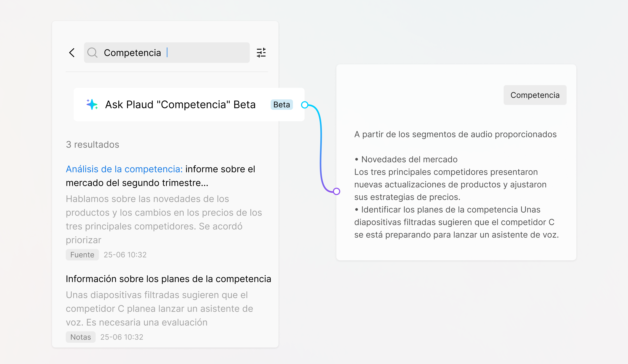Open the Análisis de la competencia link
Screen dimensions: 628x364
click(124, 169)
